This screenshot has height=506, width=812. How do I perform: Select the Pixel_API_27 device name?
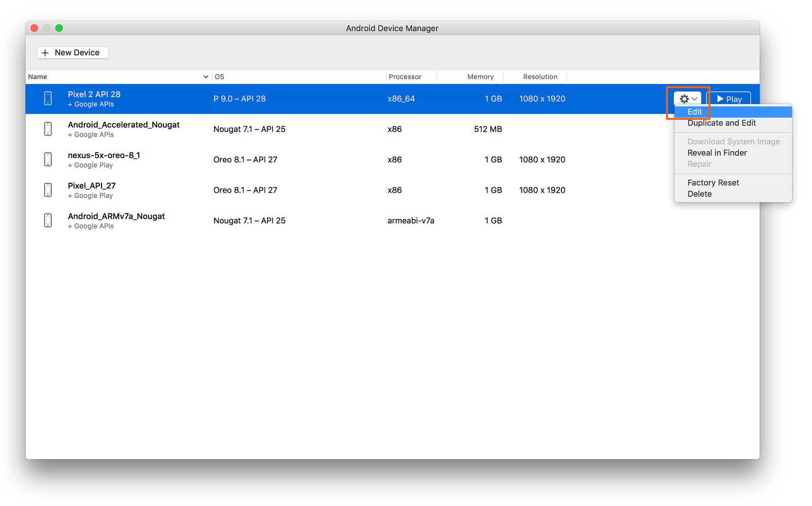tap(92, 186)
